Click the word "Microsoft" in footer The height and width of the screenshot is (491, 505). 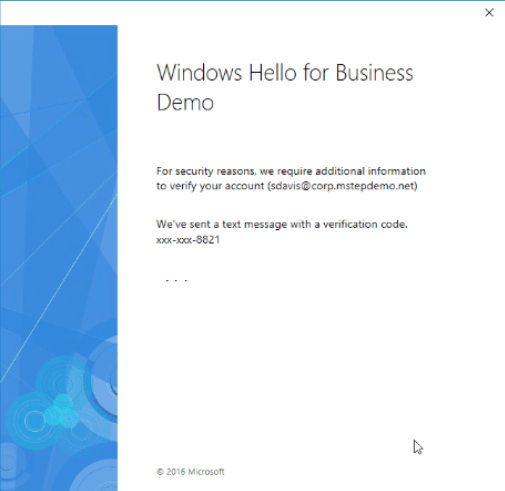(206, 472)
